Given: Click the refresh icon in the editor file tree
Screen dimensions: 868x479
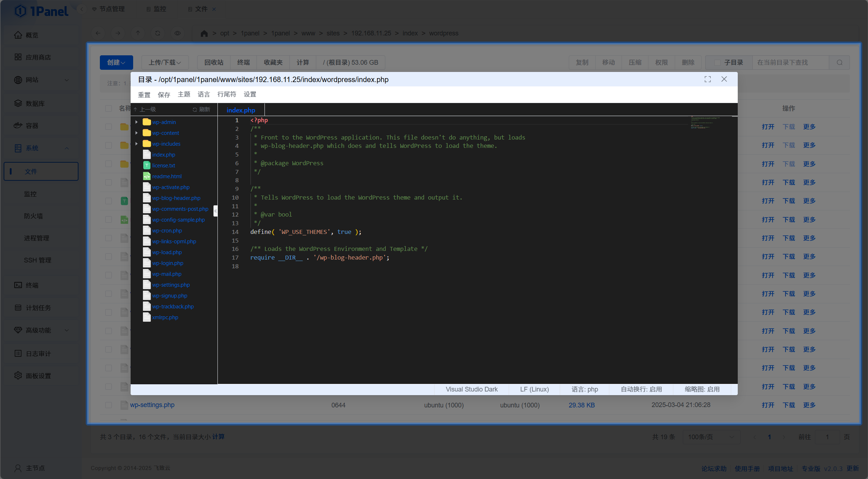Looking at the screenshot, I should click(195, 110).
